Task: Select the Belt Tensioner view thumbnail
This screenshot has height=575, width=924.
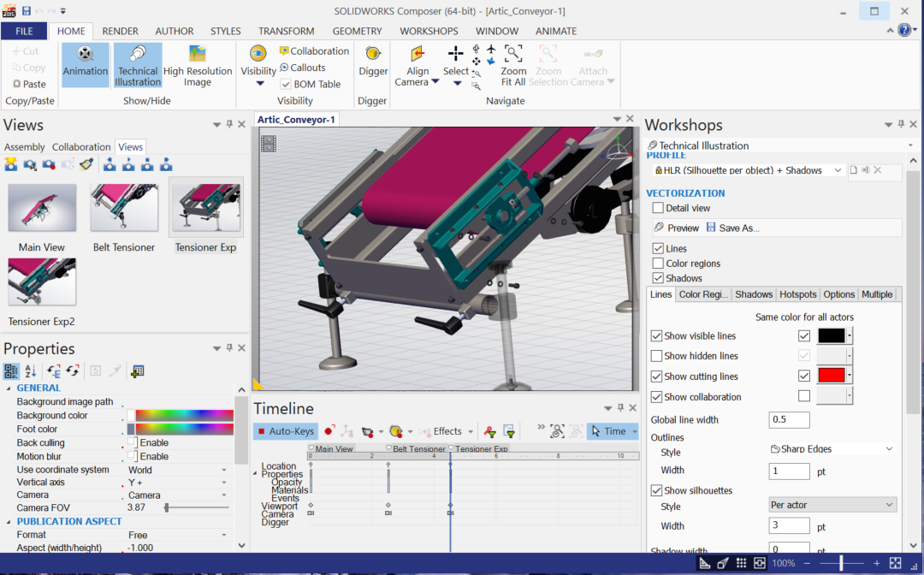Action: point(124,208)
